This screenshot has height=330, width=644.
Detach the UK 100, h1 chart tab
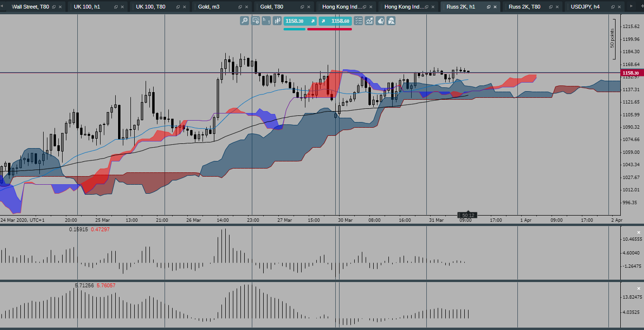click(116, 7)
